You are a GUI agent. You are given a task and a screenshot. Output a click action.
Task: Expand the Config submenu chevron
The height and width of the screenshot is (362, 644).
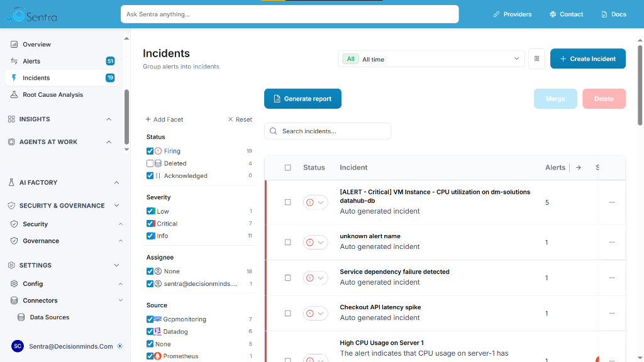(120, 284)
